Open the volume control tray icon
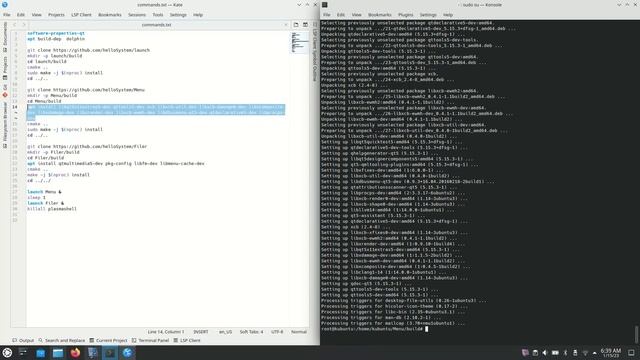The height and width of the screenshot is (360, 640). tap(545, 353)
